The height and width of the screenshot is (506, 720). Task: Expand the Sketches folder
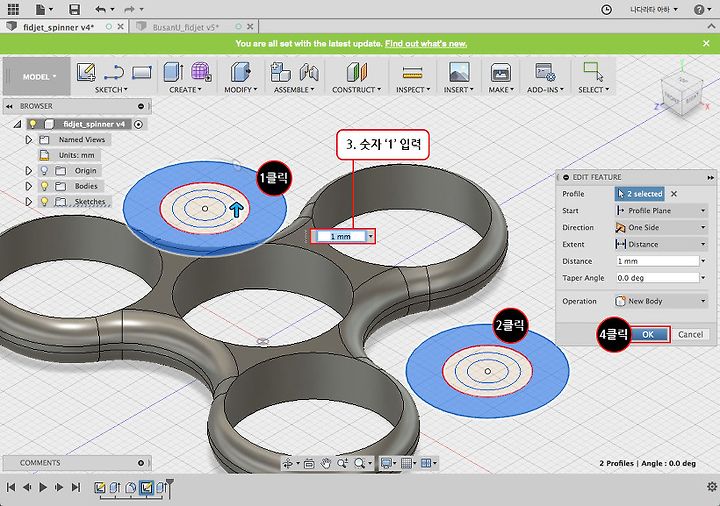tap(28, 202)
